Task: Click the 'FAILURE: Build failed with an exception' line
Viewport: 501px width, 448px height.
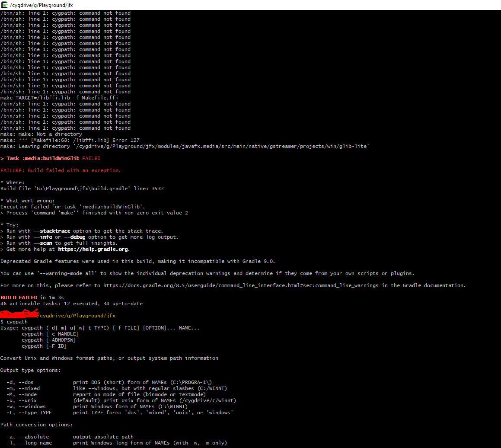Action: (x=61, y=170)
